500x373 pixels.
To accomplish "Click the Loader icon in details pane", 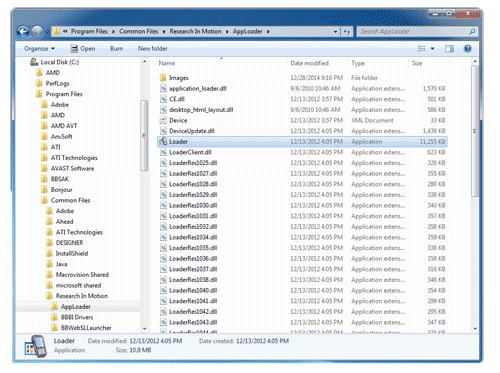I will (x=35, y=347).
